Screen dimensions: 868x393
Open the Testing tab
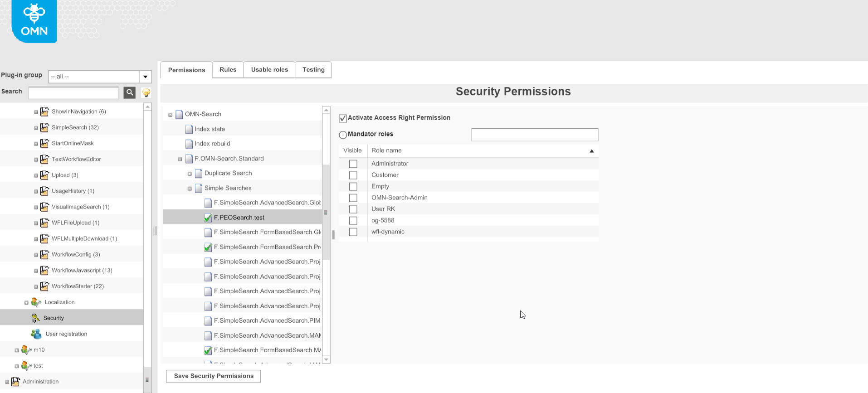(313, 69)
